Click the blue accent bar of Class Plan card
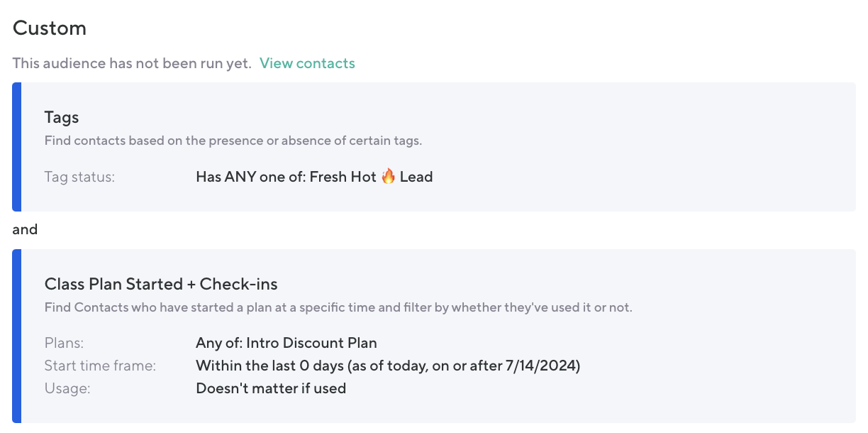 coord(17,336)
